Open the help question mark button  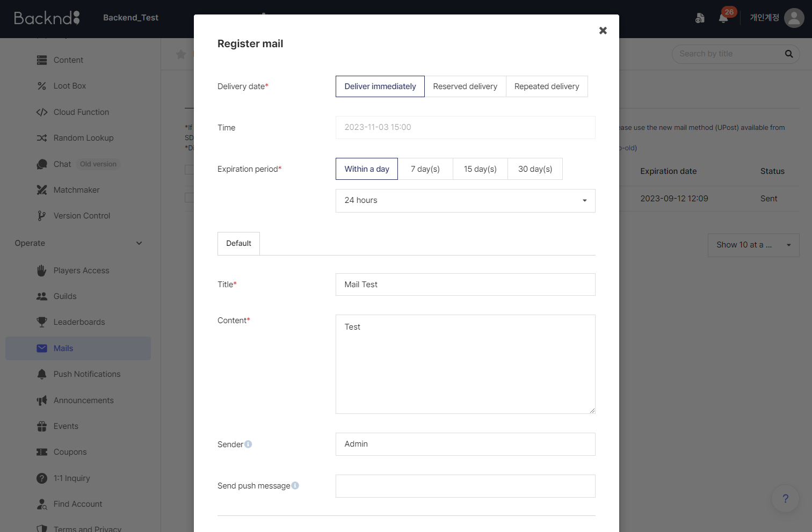tap(785, 498)
